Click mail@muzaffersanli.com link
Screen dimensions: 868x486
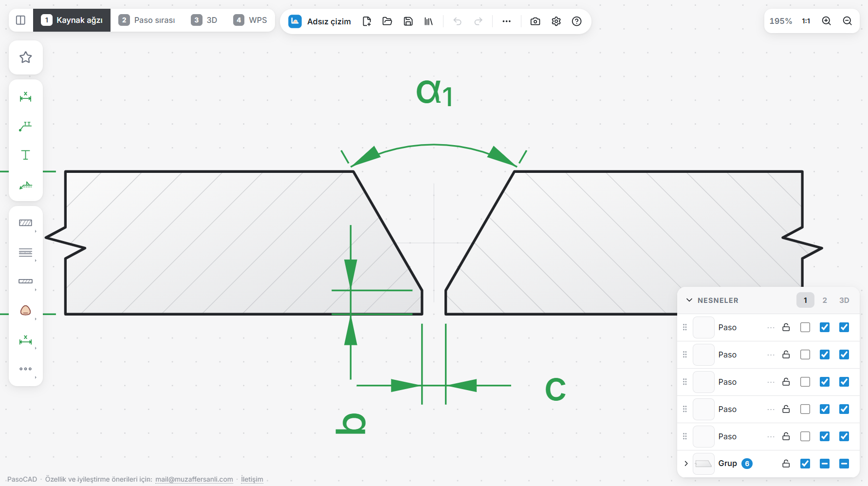(194, 479)
